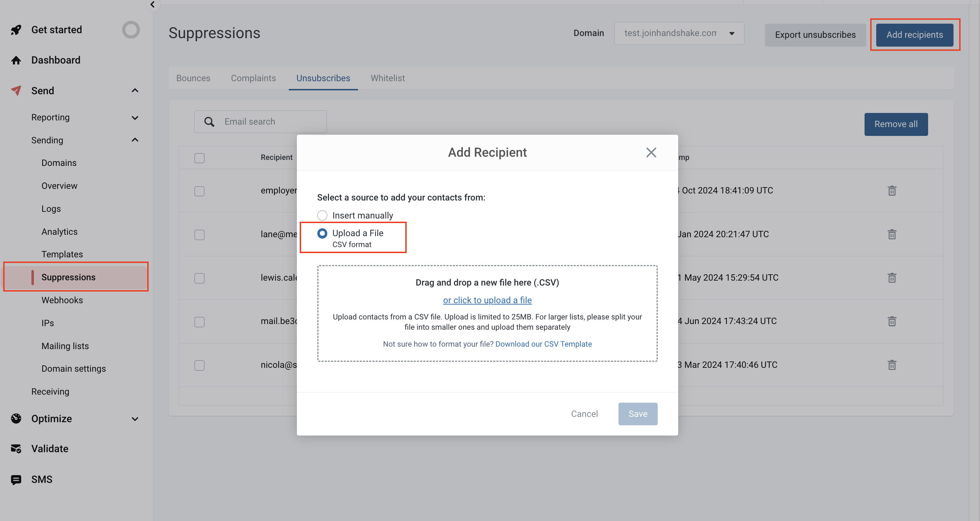This screenshot has height=521, width=980.
Task: Open the Domain dropdown test.joinhandshake.com
Action: 679,34
